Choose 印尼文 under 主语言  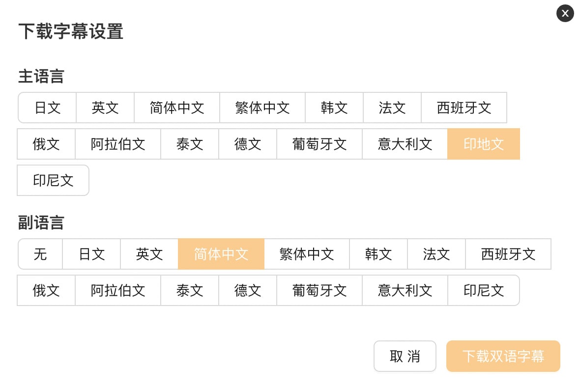53,180
